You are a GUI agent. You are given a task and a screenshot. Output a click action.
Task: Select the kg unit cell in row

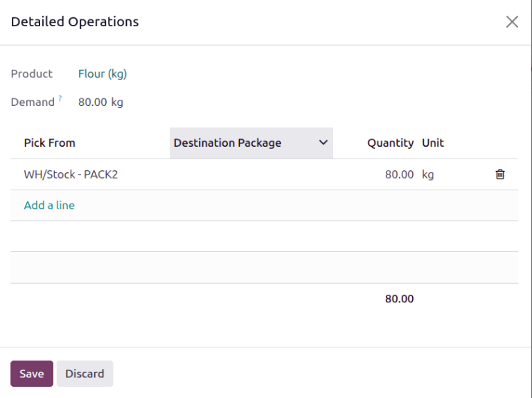pyautogui.click(x=428, y=174)
